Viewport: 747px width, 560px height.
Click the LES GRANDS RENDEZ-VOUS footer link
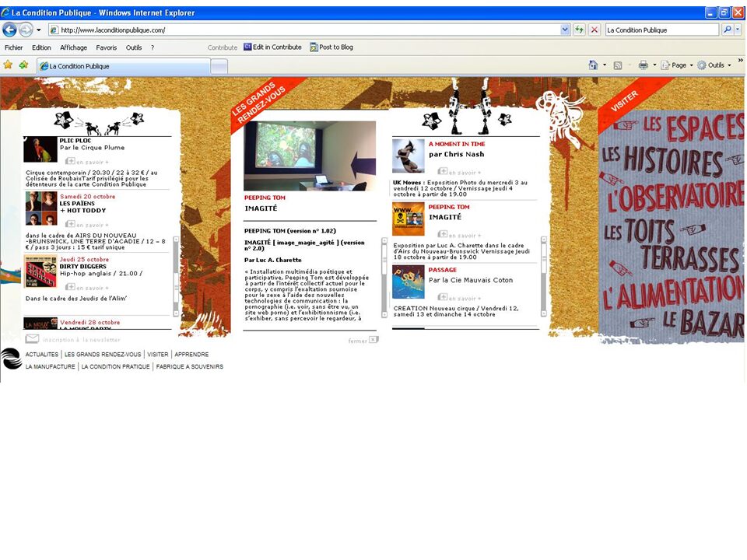tap(103, 354)
